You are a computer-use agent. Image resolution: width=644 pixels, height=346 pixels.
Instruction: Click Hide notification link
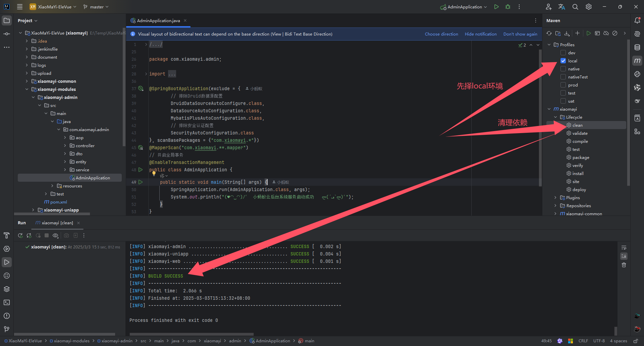click(x=481, y=34)
